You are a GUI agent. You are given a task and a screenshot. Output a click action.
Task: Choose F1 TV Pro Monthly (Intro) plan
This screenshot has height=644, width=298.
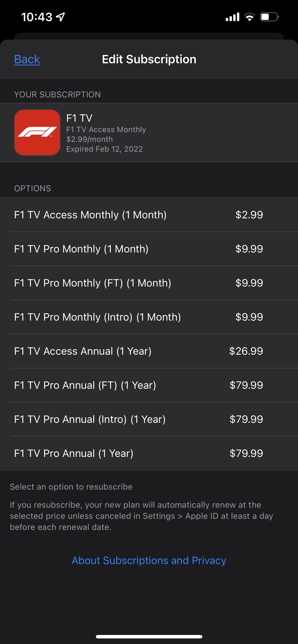[97, 317]
